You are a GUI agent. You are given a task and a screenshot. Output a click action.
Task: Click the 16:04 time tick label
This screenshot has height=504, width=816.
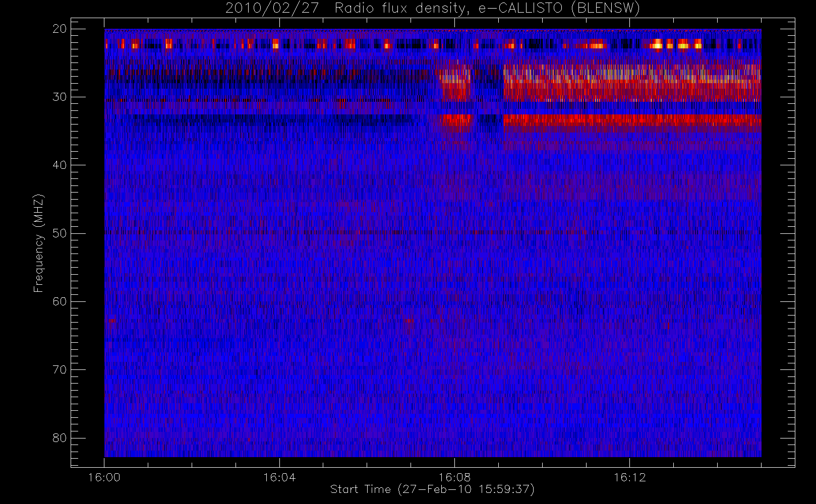(279, 477)
